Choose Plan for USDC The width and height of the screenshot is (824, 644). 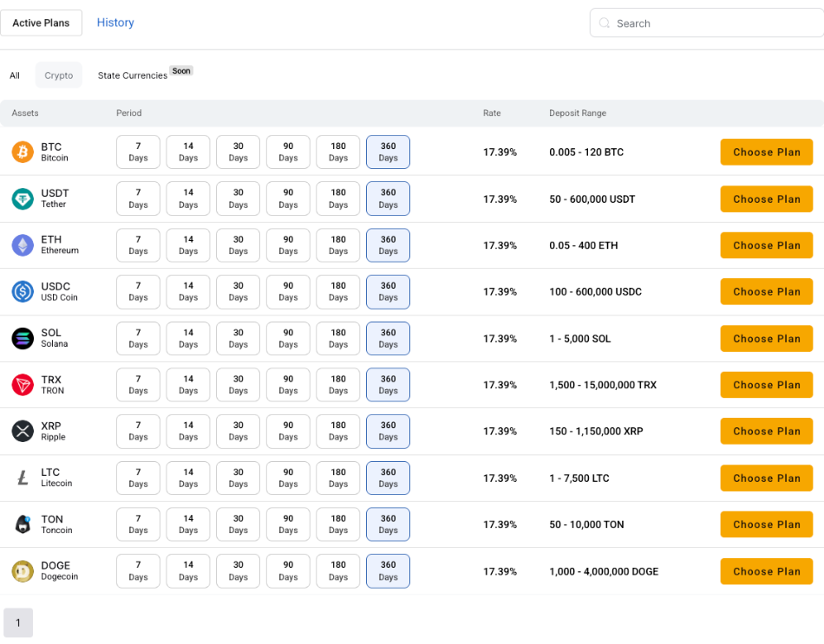pos(766,291)
